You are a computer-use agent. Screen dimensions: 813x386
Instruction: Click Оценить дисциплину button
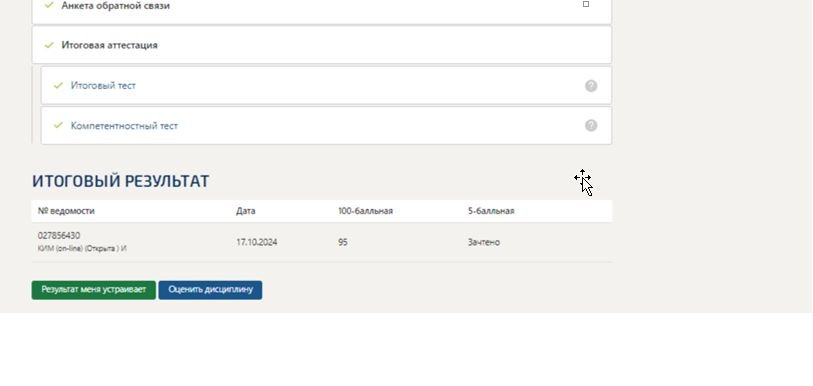point(210,290)
